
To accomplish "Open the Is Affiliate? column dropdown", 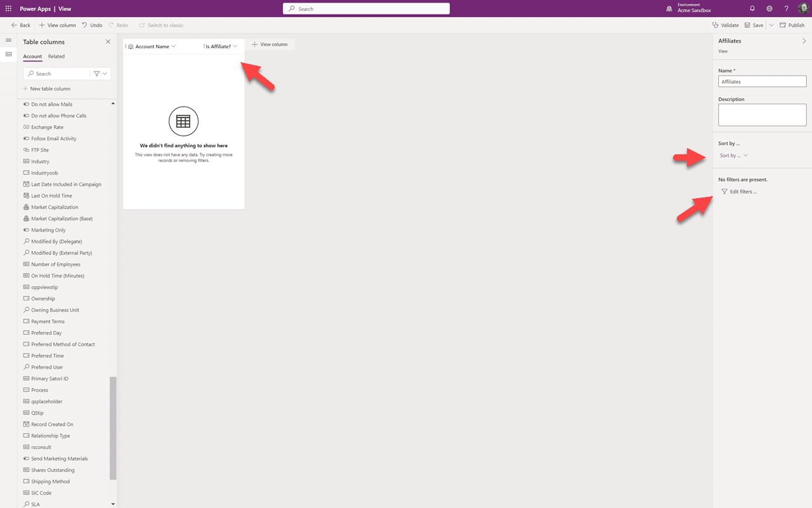I will tap(236, 46).
